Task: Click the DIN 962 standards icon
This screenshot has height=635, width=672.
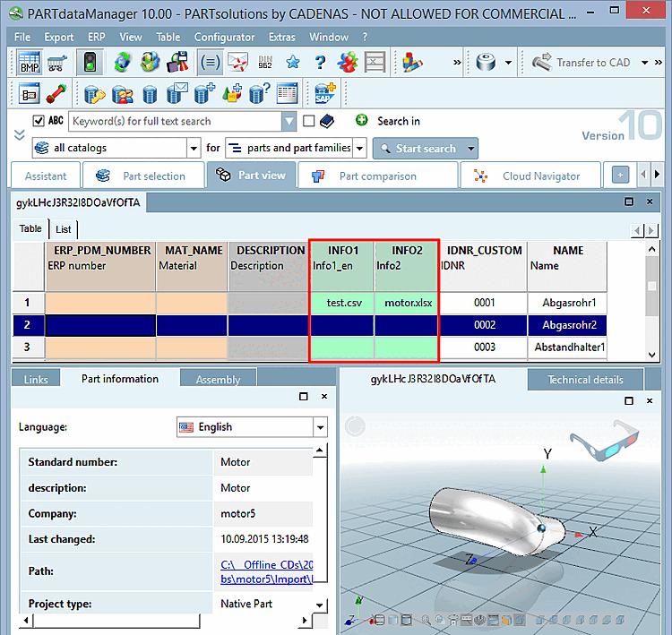Action: click(x=265, y=63)
